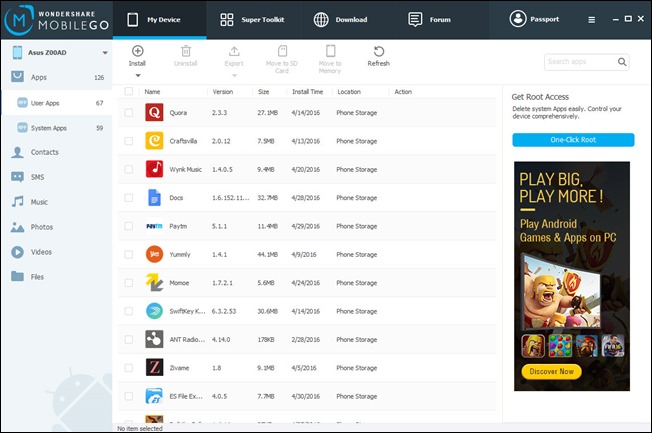Expand the Export dropdown arrow

coord(234,76)
